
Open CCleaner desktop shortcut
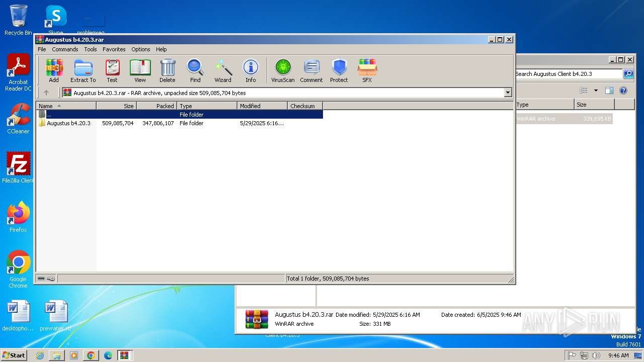click(x=18, y=119)
